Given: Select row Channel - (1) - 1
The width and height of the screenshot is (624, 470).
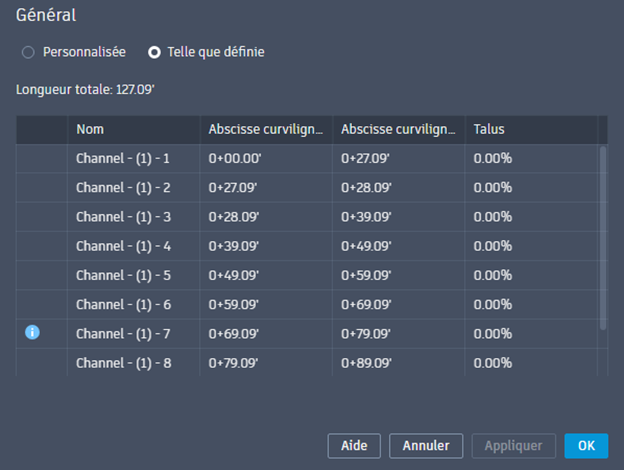Looking at the screenshot, I should click(x=123, y=158).
